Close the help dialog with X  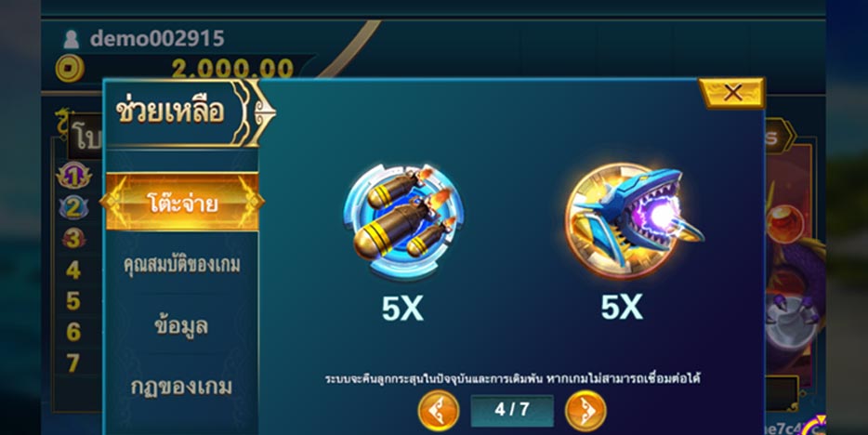click(731, 92)
